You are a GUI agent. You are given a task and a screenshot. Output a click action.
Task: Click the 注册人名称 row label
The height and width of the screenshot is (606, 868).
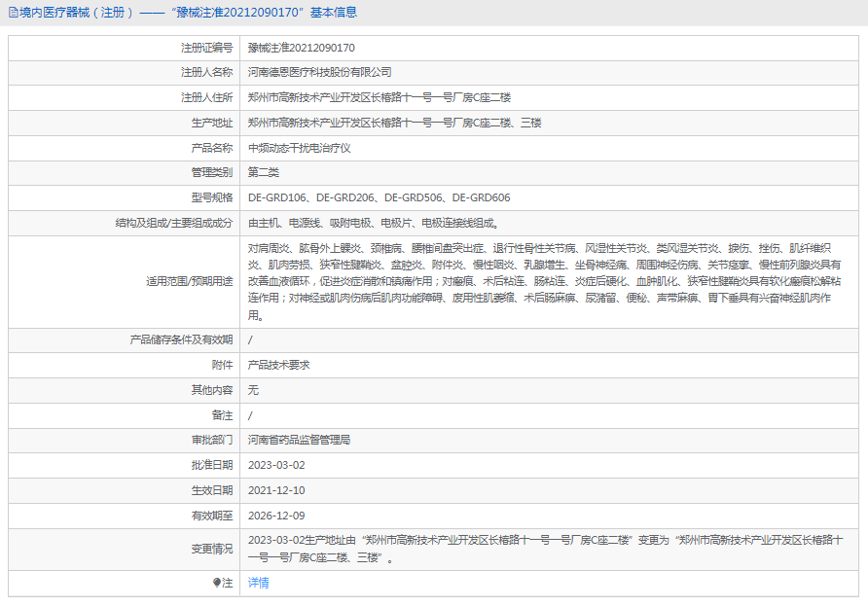pos(206,73)
